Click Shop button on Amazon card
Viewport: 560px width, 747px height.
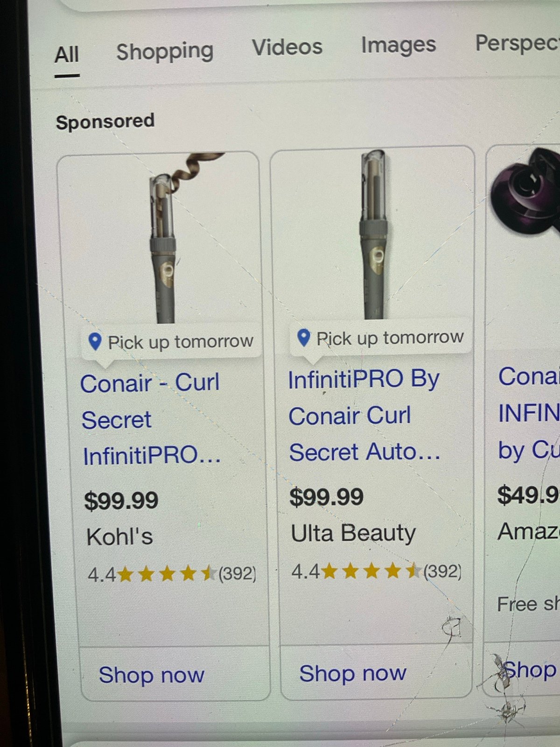(529, 670)
